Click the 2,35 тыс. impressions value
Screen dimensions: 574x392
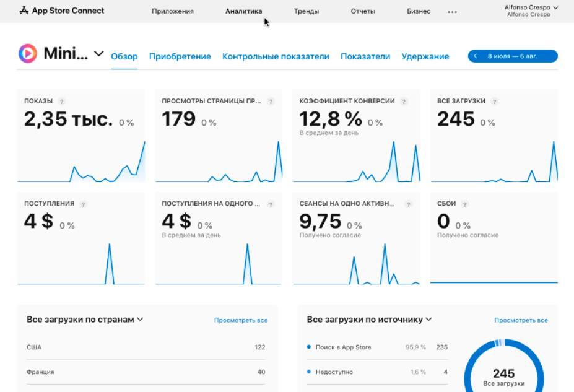tap(69, 120)
